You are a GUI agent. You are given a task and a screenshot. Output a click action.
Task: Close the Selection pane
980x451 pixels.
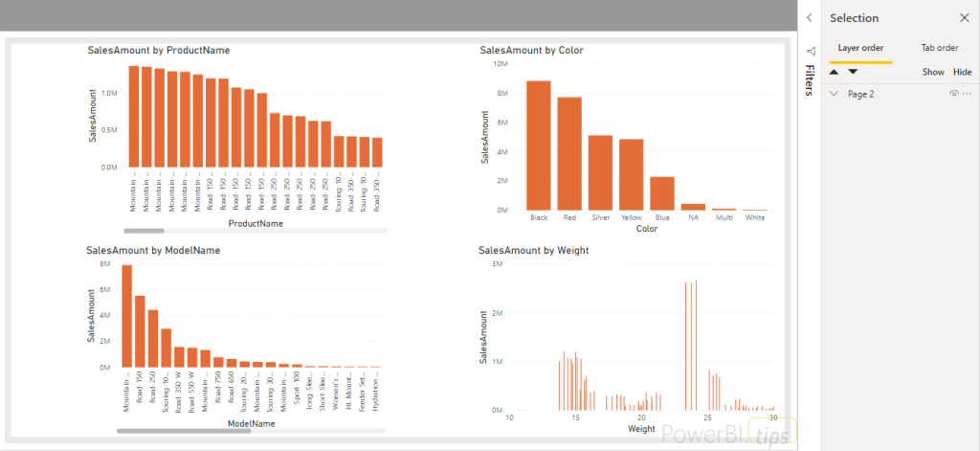(x=964, y=17)
